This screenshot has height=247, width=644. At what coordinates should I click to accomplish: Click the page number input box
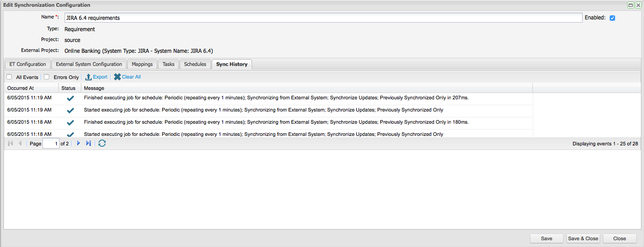[51, 144]
